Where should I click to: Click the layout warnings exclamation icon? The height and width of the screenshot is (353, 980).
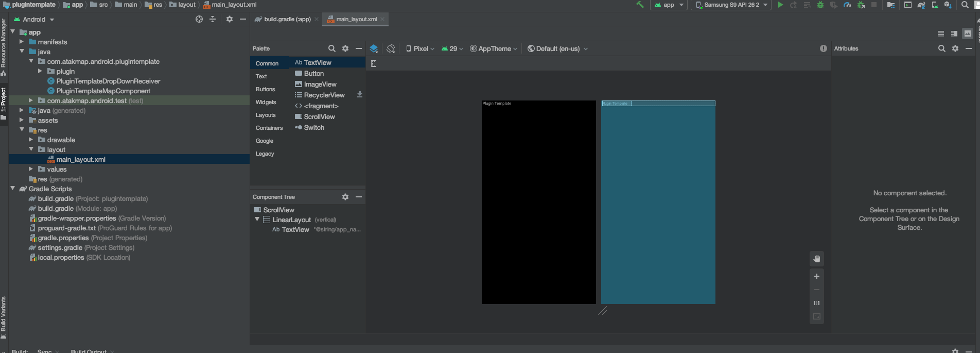coord(824,48)
